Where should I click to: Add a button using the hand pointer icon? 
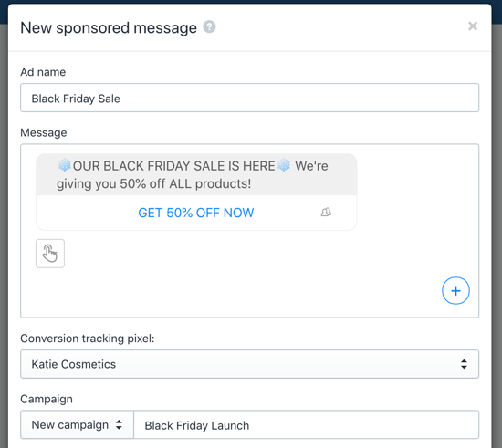(x=50, y=254)
